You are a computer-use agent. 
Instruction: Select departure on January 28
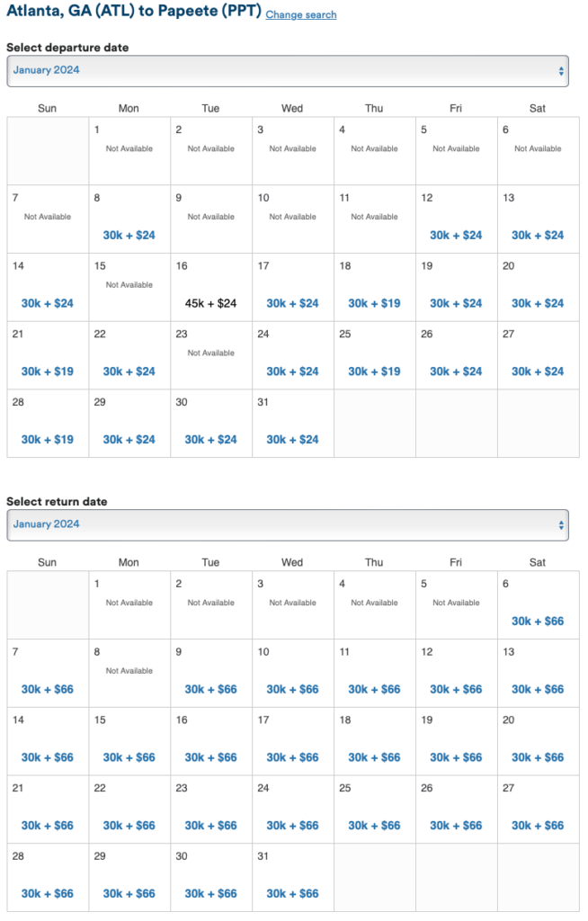48,440
